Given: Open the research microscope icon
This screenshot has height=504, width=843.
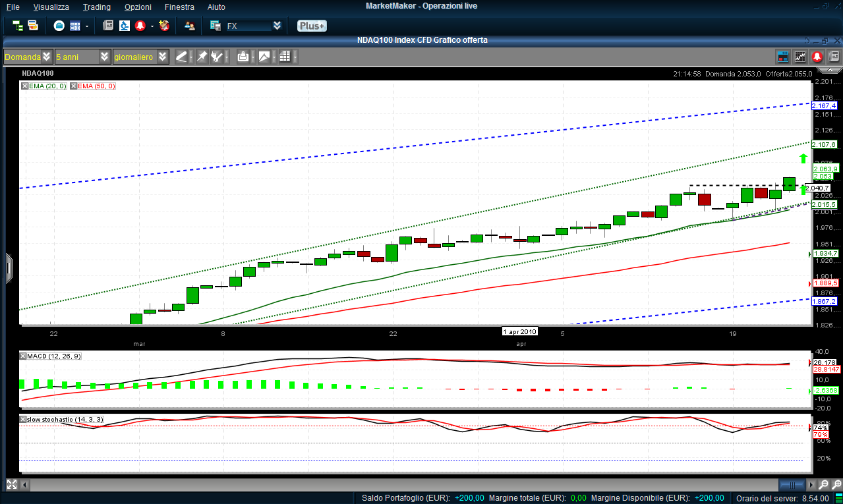Looking at the screenshot, I should [125, 26].
